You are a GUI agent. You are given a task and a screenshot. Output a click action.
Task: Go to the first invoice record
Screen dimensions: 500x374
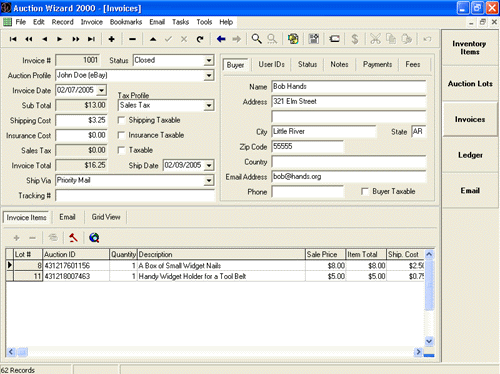(13, 39)
